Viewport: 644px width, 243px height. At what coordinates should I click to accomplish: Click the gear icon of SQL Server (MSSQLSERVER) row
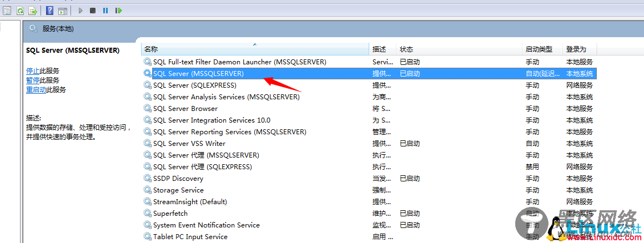[x=147, y=73]
